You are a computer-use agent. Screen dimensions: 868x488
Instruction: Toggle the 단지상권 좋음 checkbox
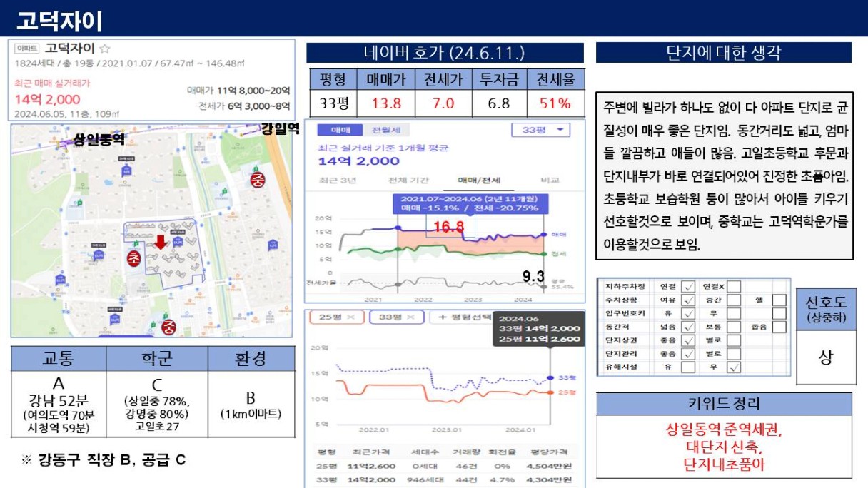pos(688,340)
